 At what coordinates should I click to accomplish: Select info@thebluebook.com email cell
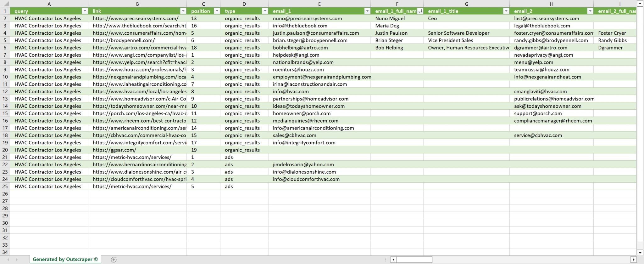coord(319,26)
